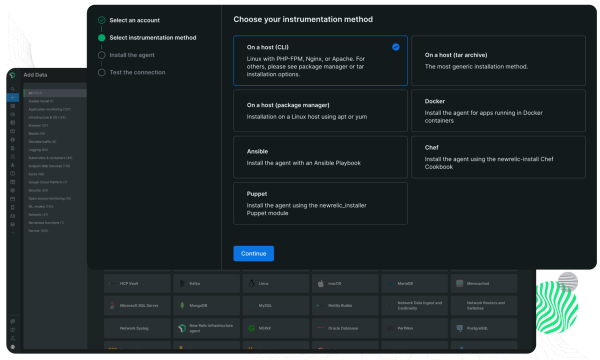
Task: Click the New Relic logo in sidebar
Action: pyautogui.click(x=13, y=75)
